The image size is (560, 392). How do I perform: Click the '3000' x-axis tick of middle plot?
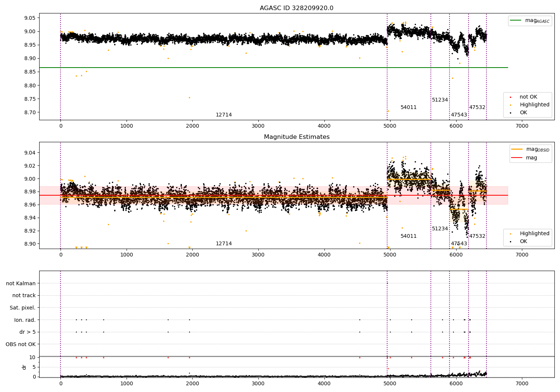coord(258,255)
